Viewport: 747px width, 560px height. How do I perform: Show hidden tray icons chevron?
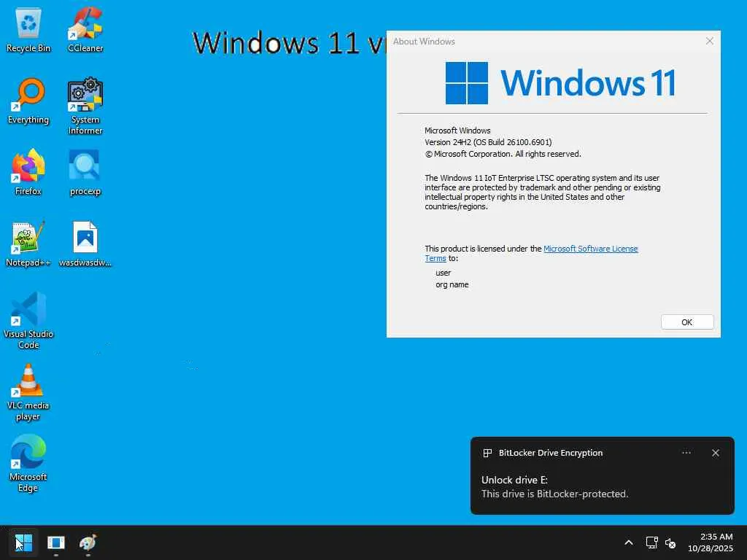point(629,542)
